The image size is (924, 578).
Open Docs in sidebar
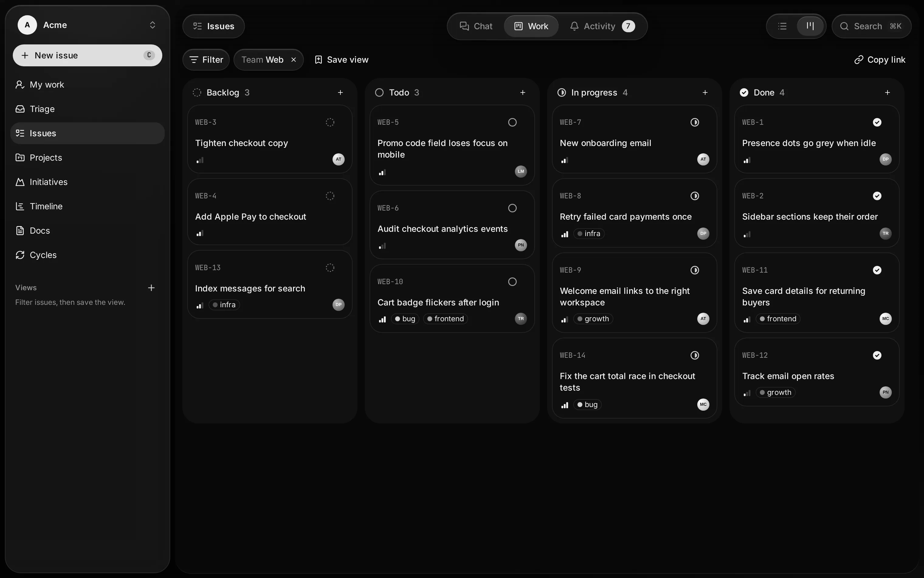click(x=88, y=231)
